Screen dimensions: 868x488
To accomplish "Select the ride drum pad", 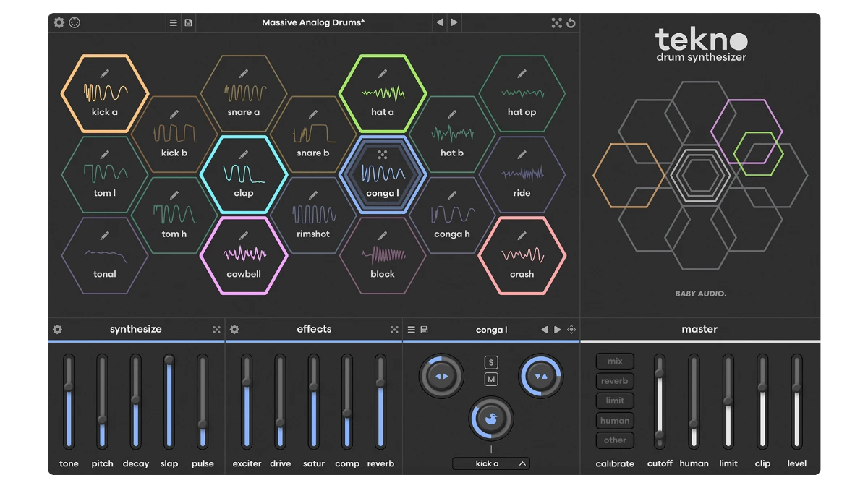I will [522, 174].
